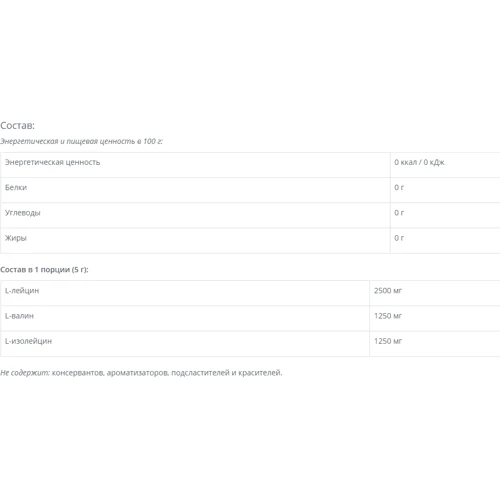Click the energy value per 100 г subtitle

[x=81, y=141]
